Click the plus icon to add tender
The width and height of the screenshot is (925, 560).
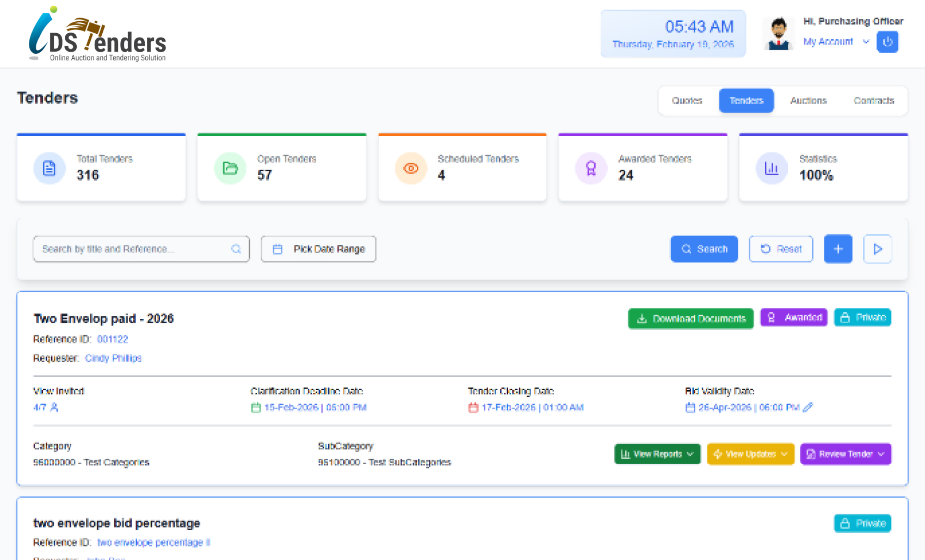[x=837, y=249]
